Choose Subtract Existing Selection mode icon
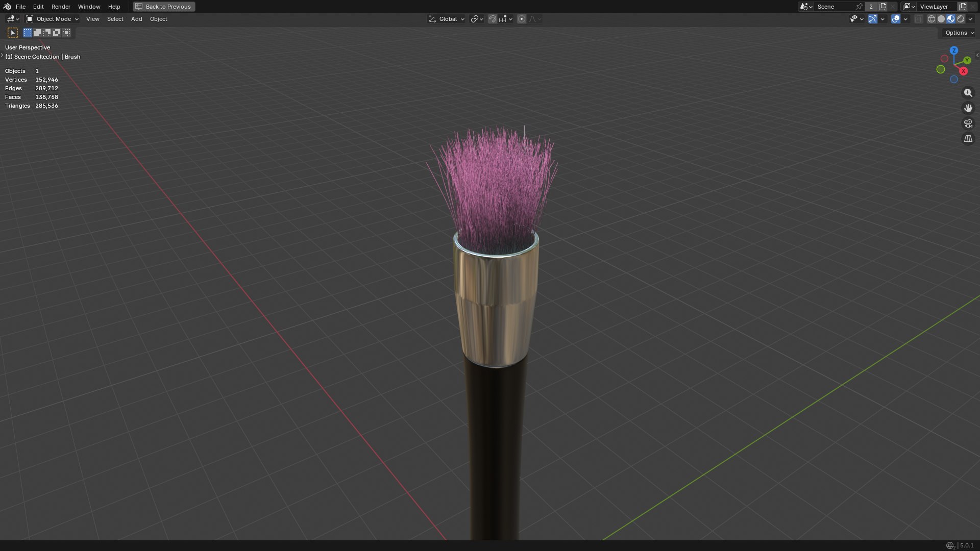 [47, 33]
